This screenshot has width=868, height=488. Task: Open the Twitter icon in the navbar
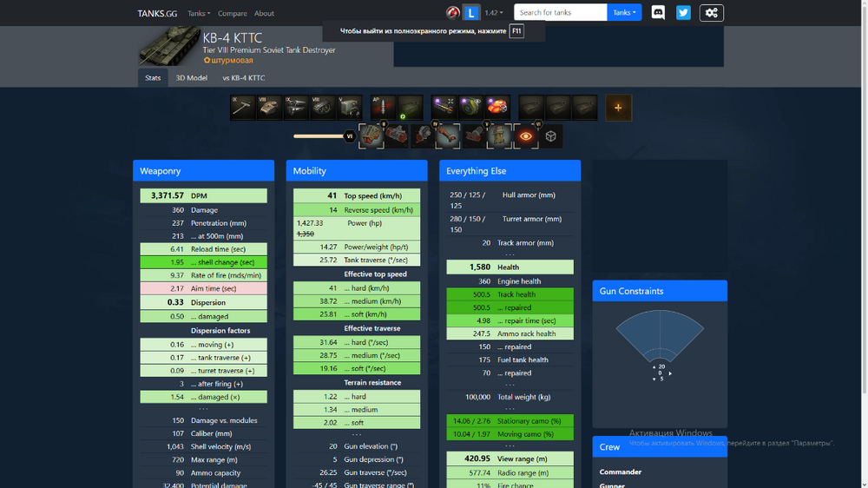[x=683, y=12]
